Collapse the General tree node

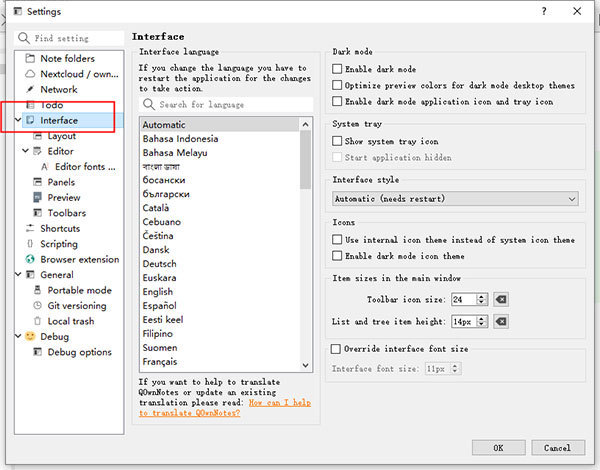[18, 275]
